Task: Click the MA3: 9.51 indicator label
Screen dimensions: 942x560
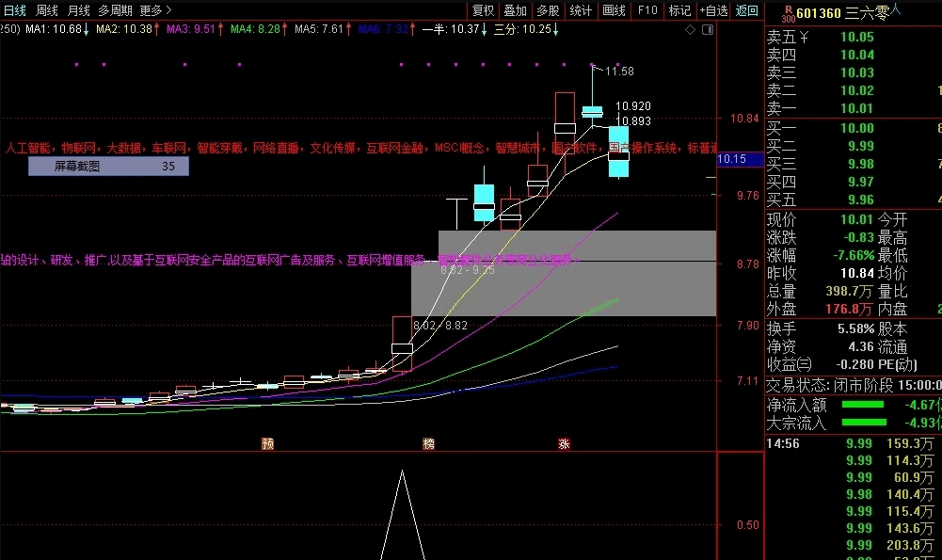Action: pos(195,29)
